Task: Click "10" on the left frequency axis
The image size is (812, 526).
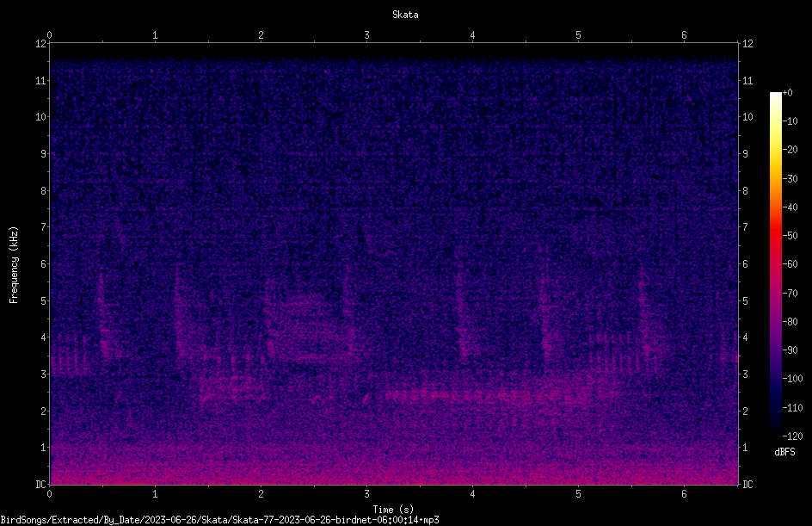Action: point(41,117)
